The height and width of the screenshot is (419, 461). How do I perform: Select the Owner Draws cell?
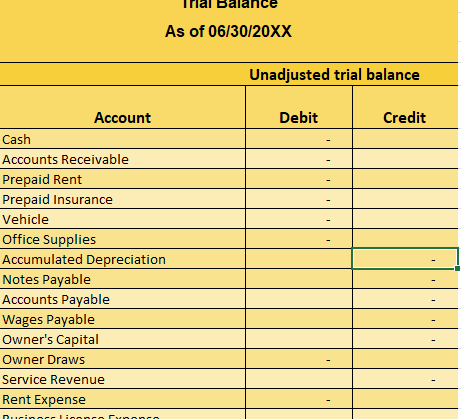122,359
